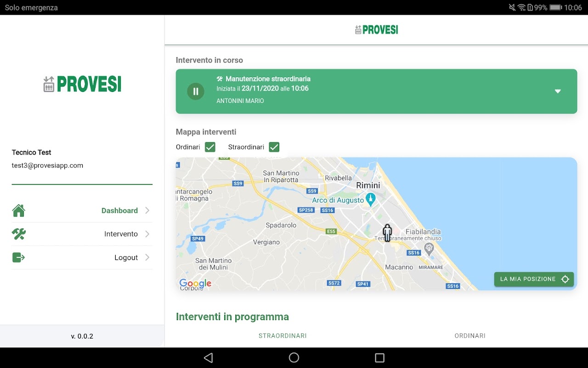Click the wrench icon in Manutenzione title
The image size is (588, 368).
[220, 79]
